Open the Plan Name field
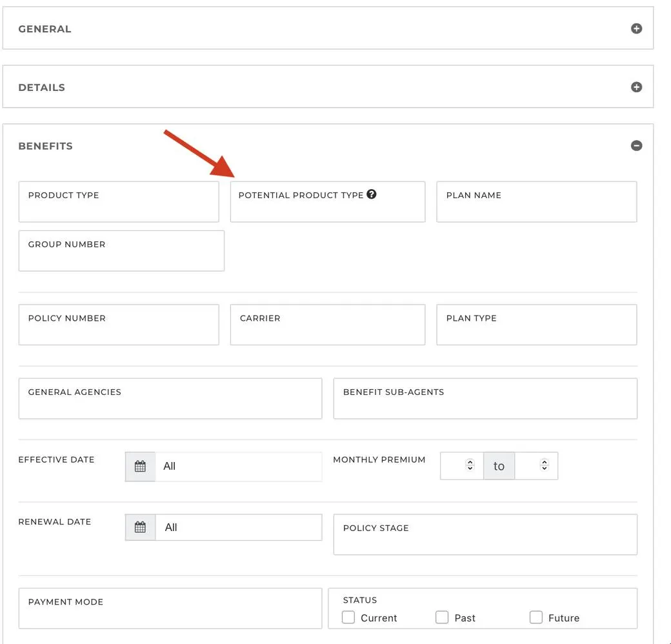The height and width of the screenshot is (644, 671). (x=536, y=201)
